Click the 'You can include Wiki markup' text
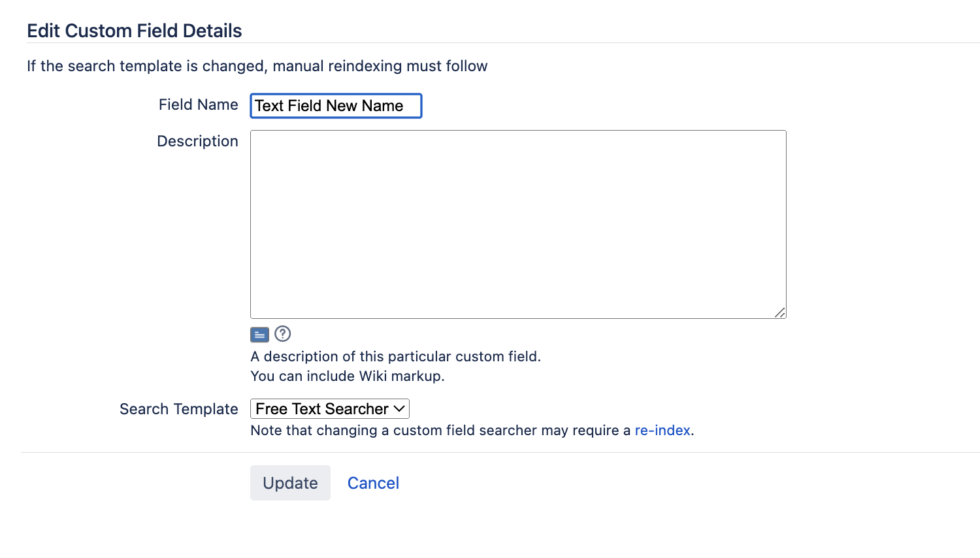The height and width of the screenshot is (558, 980). point(347,376)
